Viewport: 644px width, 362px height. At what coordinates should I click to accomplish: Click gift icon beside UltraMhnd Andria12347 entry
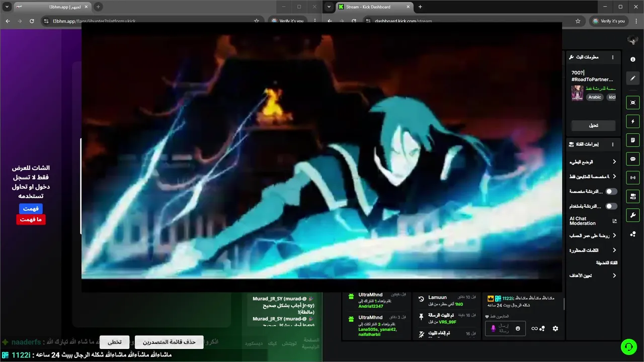click(351, 297)
